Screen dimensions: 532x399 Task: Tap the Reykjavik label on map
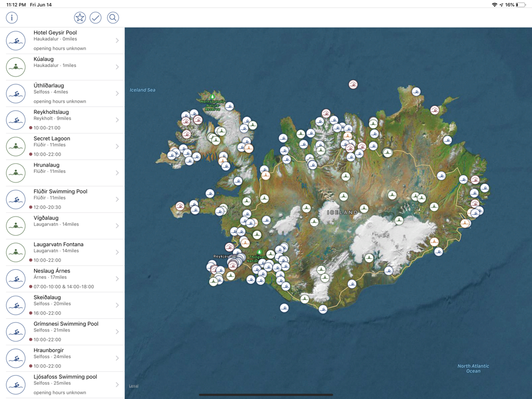[x=221, y=256]
